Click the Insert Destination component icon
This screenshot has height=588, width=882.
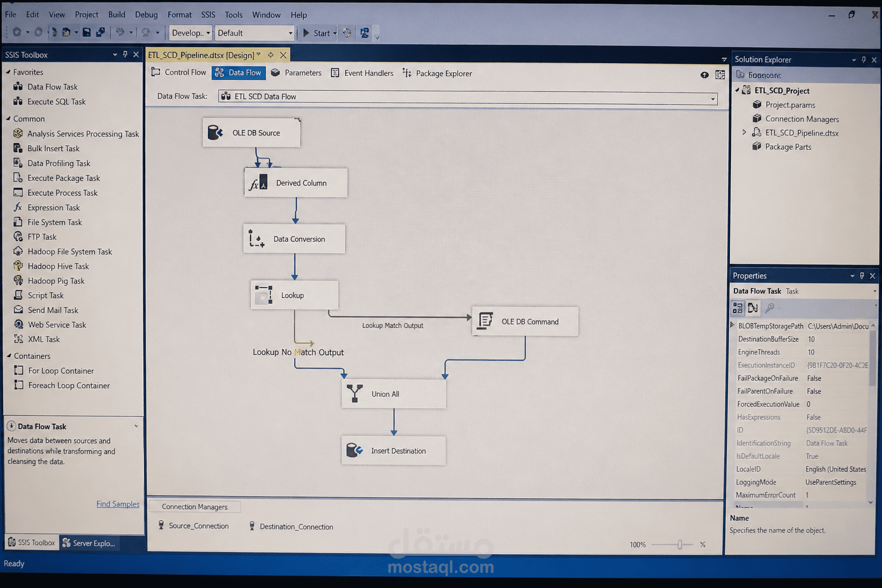tap(354, 451)
